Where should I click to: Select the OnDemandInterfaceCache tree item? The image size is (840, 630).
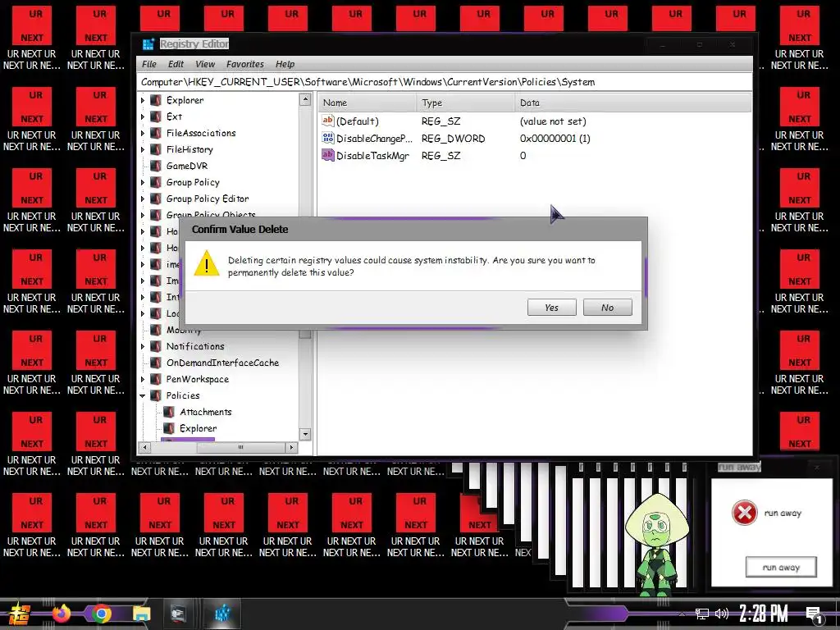tap(222, 363)
